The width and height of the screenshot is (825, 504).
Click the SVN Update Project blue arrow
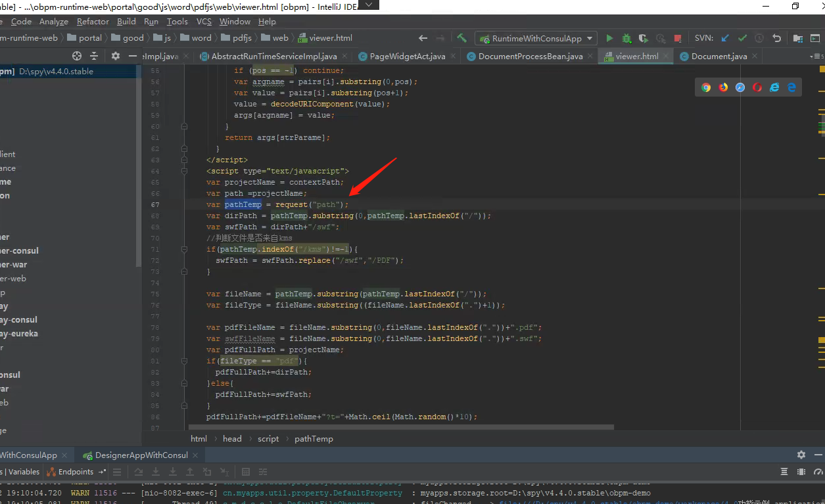coord(725,38)
